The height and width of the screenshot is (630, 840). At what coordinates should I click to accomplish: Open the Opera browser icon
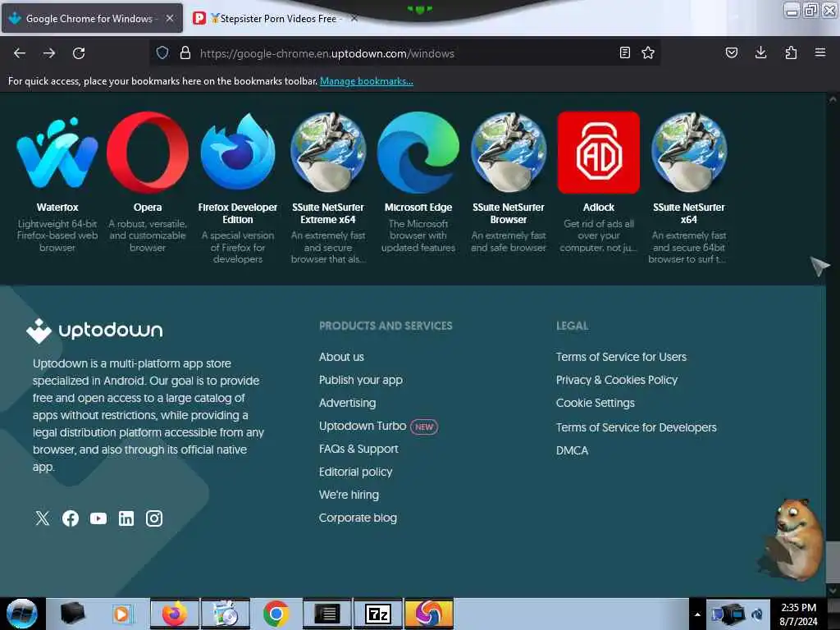tap(148, 153)
